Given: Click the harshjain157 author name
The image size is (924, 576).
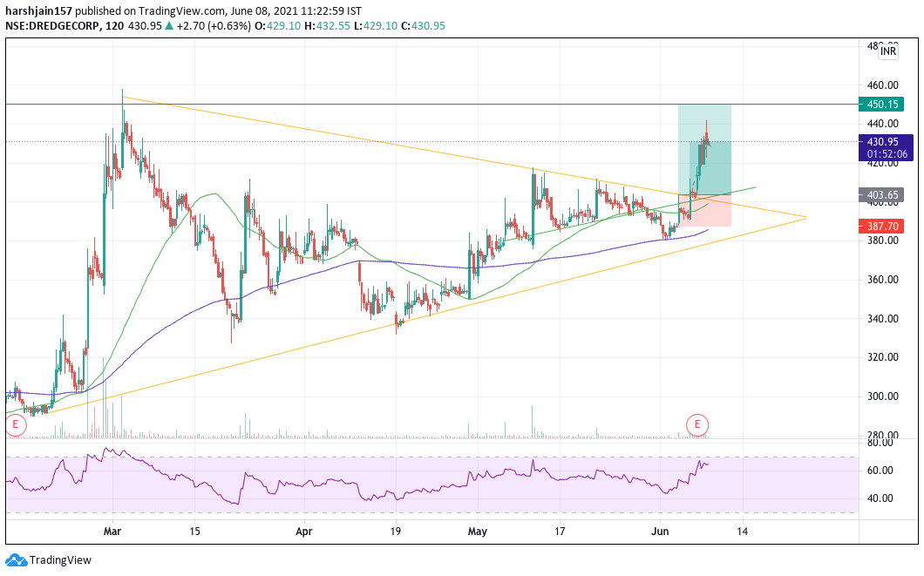Looking at the screenshot, I should click(39, 10).
